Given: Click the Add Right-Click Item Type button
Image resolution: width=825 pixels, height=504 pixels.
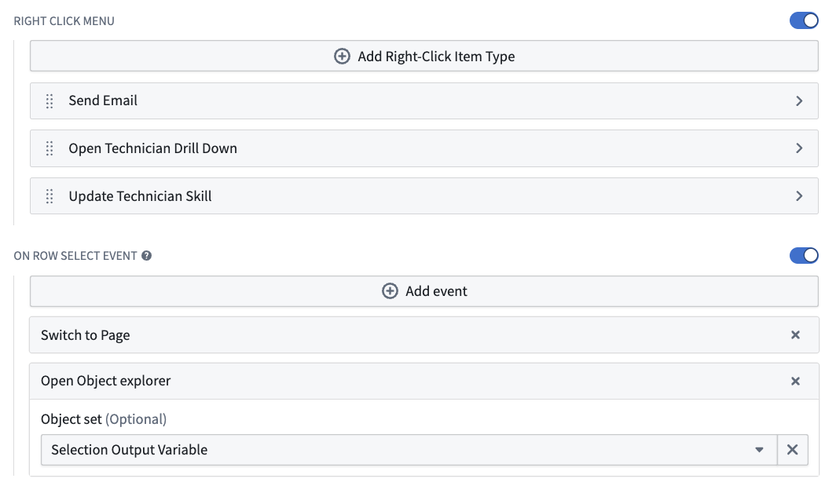Looking at the screenshot, I should tap(424, 57).
